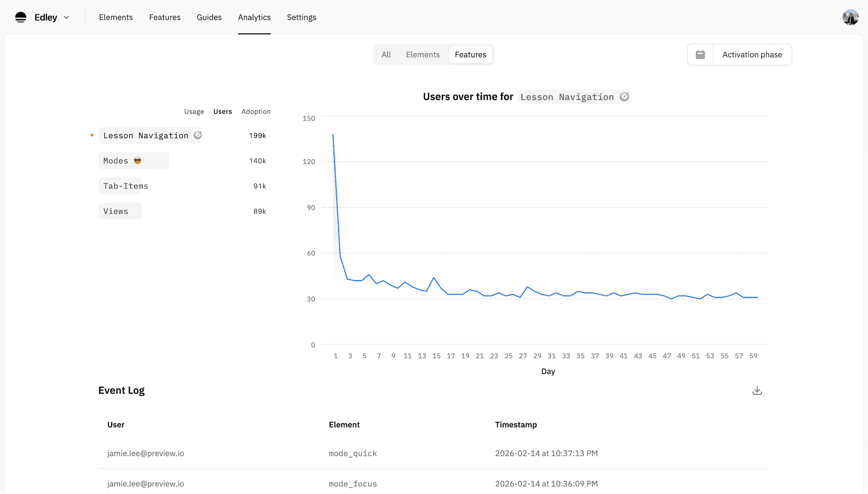Show the Adoption column metric
Viewport: 868px width, 494px height.
(x=256, y=112)
